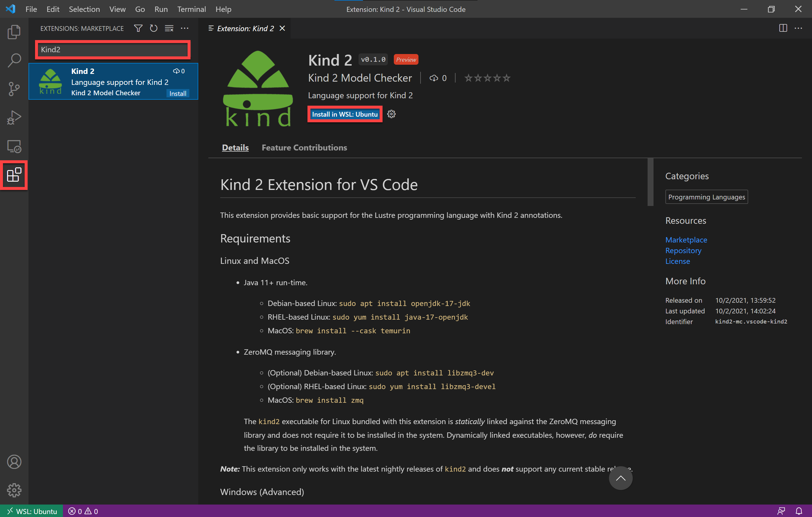Clear extensions search results icon
This screenshot has width=812, height=517.
(x=169, y=28)
